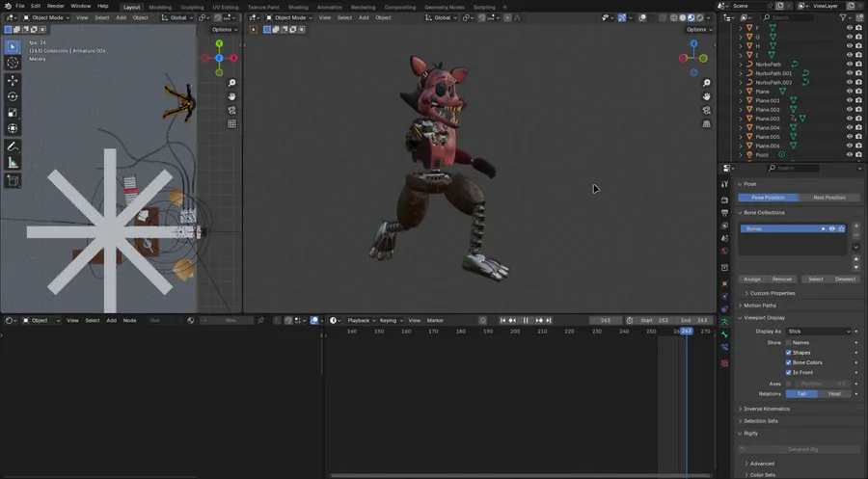The width and height of the screenshot is (868, 479).
Task: Open the Render menu
Action: click(x=55, y=6)
